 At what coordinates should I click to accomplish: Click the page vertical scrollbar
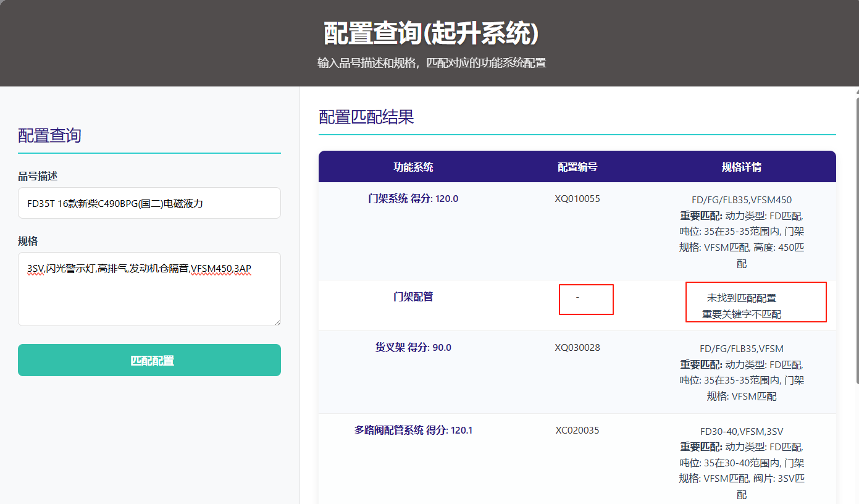[855, 241]
